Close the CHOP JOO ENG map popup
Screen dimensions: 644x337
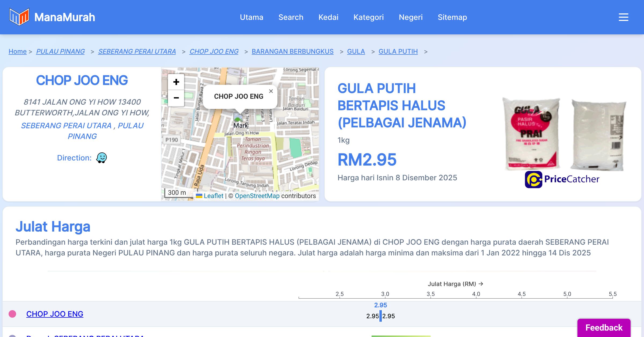pos(271,91)
